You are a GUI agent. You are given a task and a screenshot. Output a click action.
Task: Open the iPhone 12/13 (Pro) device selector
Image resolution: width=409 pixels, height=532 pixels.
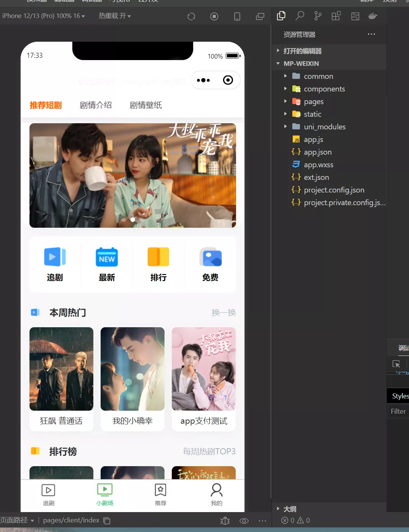[44, 16]
